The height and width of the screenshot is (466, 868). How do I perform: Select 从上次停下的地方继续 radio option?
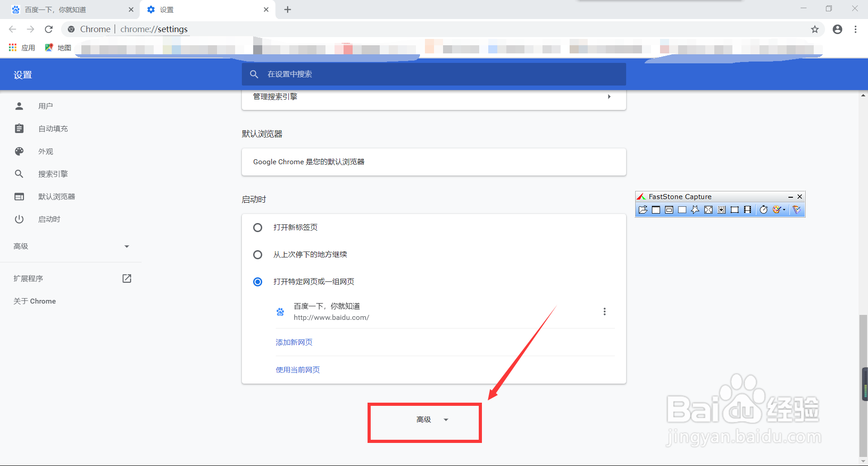pyautogui.click(x=258, y=255)
